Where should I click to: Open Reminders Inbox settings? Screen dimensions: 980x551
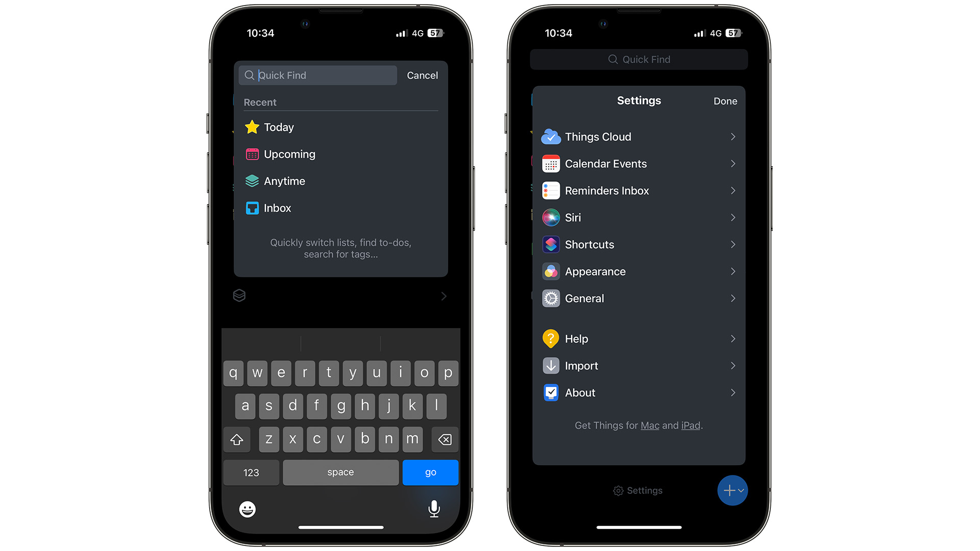[639, 190]
